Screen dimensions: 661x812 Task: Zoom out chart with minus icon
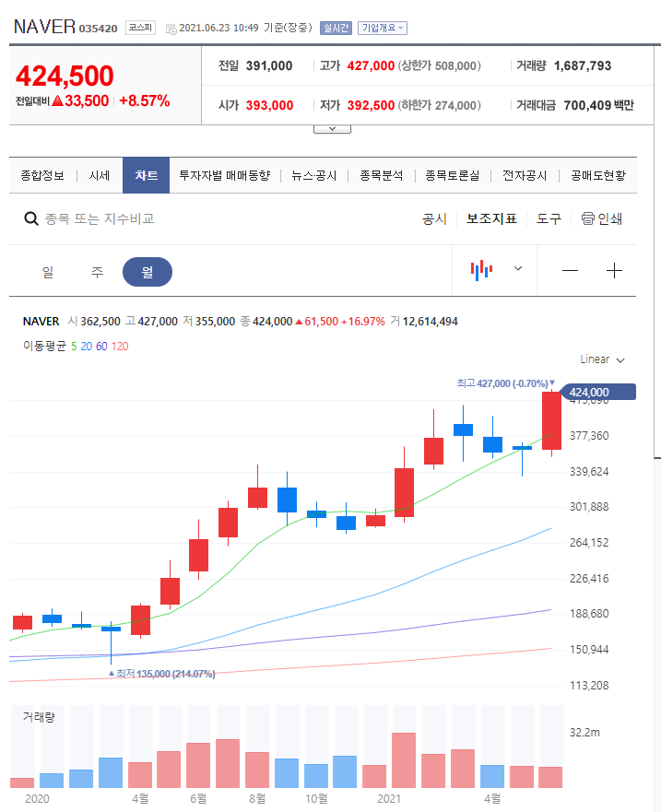coord(570,270)
